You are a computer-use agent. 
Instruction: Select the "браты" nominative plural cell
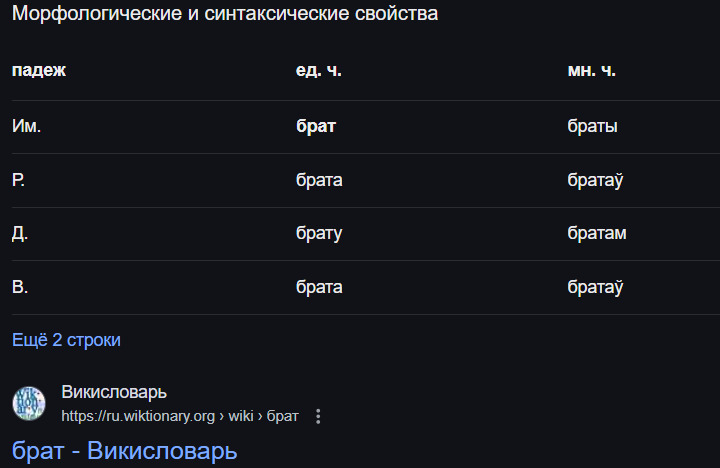[592, 127]
